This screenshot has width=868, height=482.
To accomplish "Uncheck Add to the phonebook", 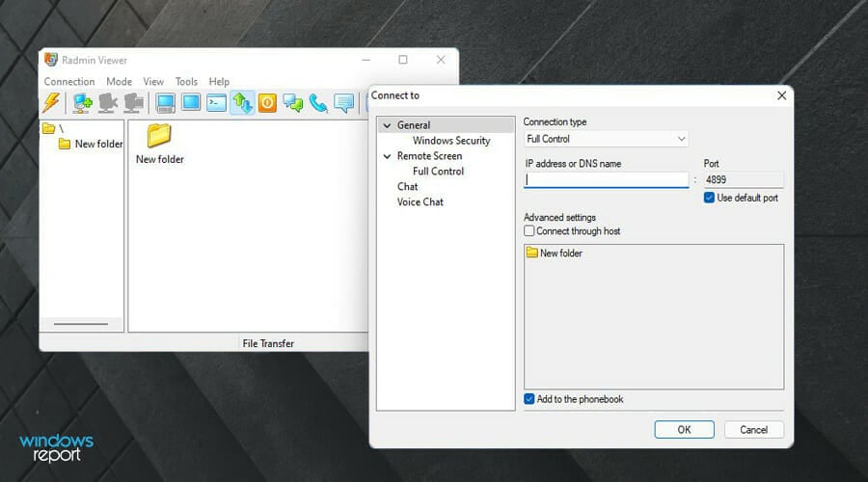I will point(529,399).
